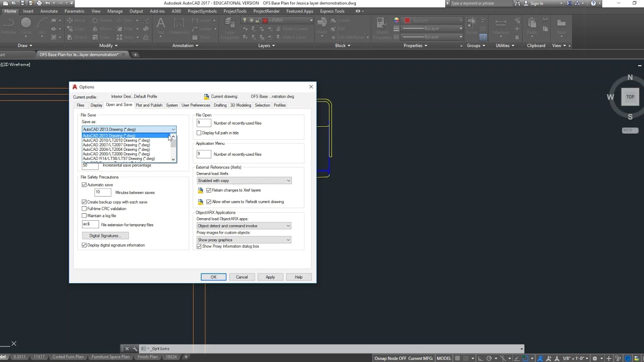Toggle Show Proxy Information dialog box
This screenshot has width=644, height=362.
(x=199, y=246)
